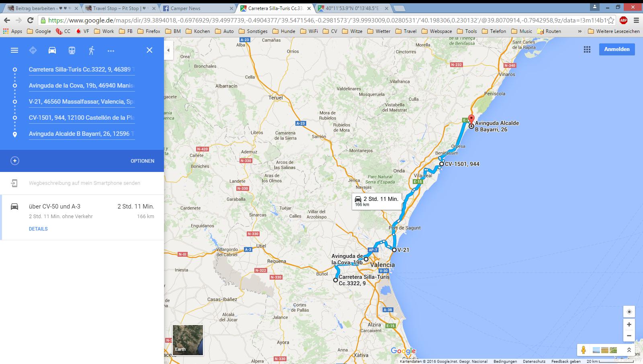Screen dimensions: 643x364
Task: Expand the imagery strip chevron
Action: point(629,350)
